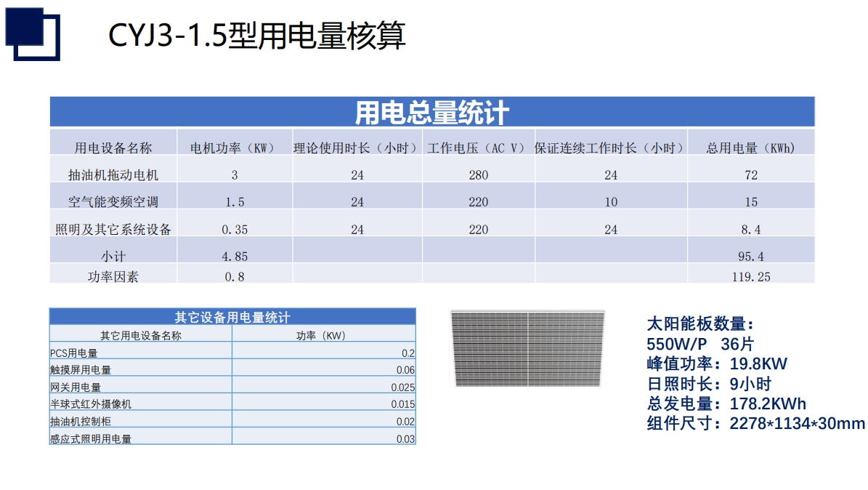Click the 其它设备用电量统计 table header
Image resolution: width=868 pixels, height=490 pixels.
pyautogui.click(x=232, y=316)
